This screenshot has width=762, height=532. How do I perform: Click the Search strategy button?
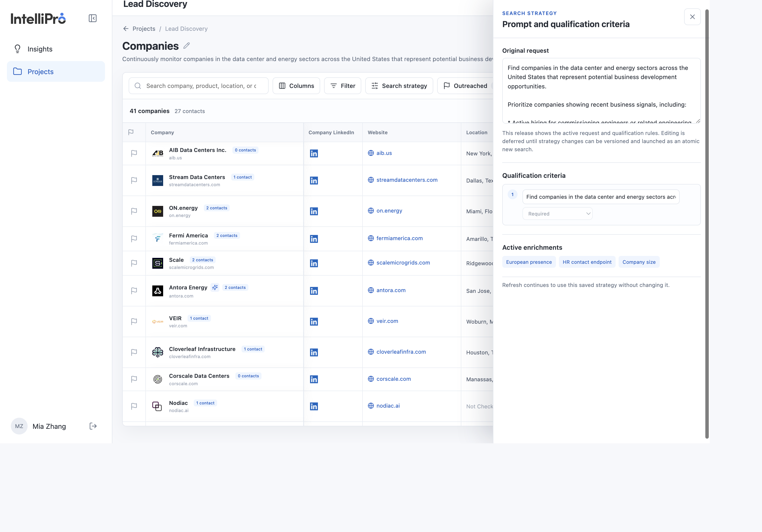[x=399, y=86]
